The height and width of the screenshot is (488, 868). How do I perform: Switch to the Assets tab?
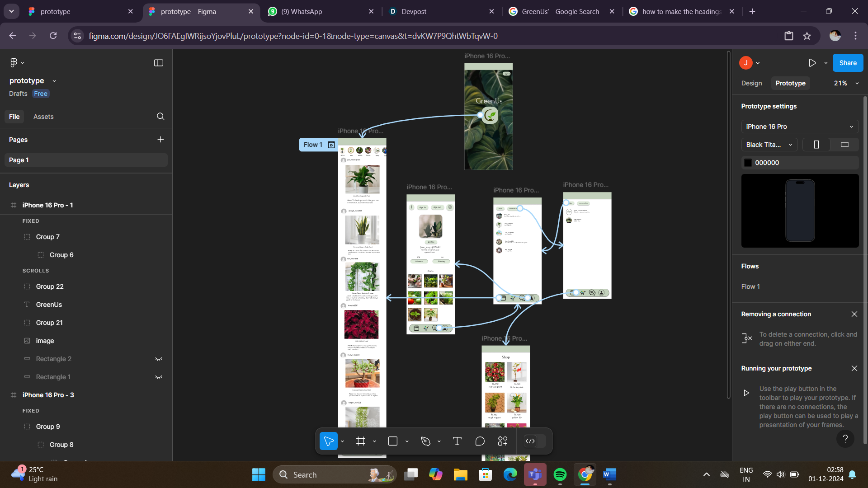[43, 117]
